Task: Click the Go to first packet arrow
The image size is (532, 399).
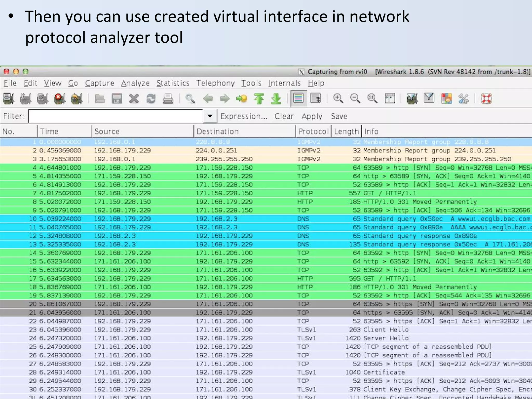Action: (259, 99)
